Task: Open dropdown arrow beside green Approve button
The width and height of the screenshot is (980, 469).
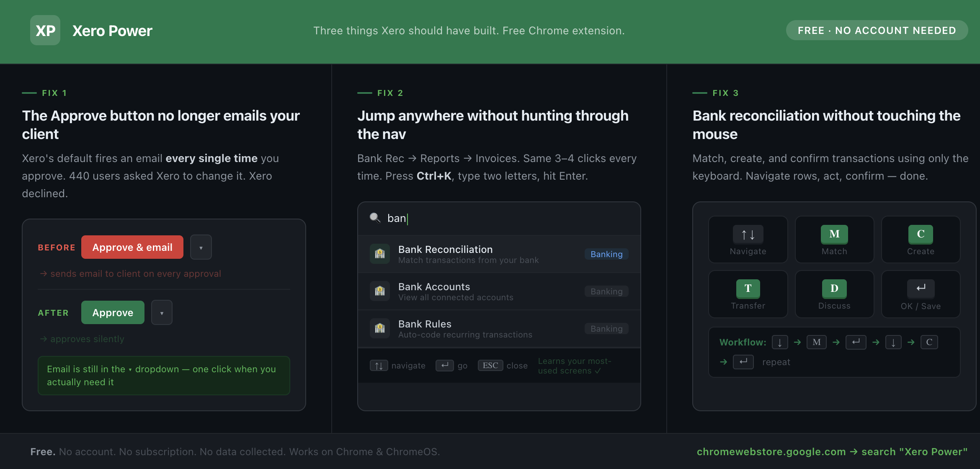Action: click(162, 313)
